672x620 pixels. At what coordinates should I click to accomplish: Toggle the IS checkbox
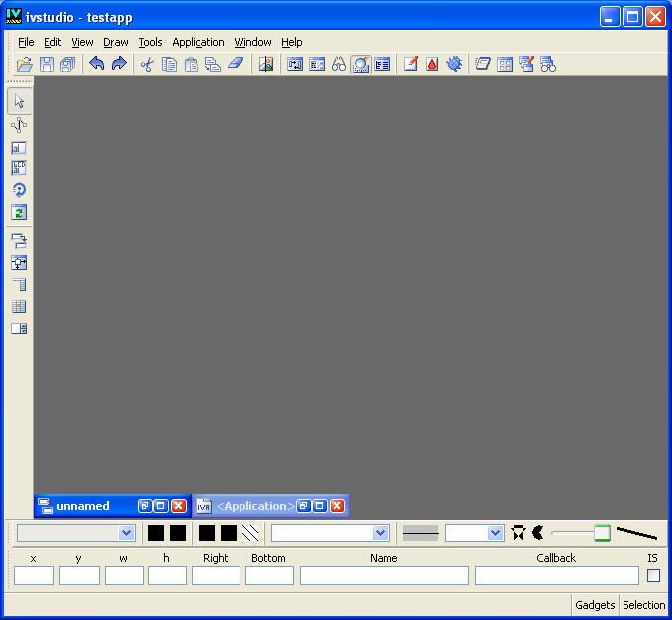click(653, 575)
